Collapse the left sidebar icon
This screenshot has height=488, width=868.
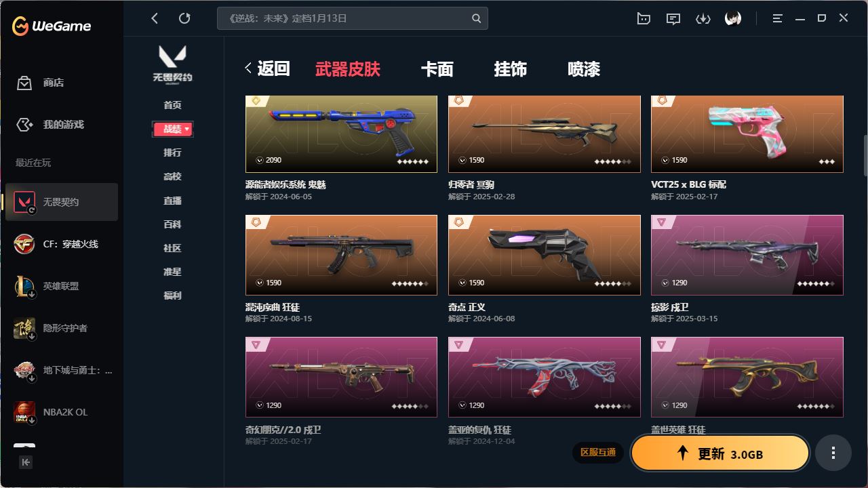coord(26,462)
